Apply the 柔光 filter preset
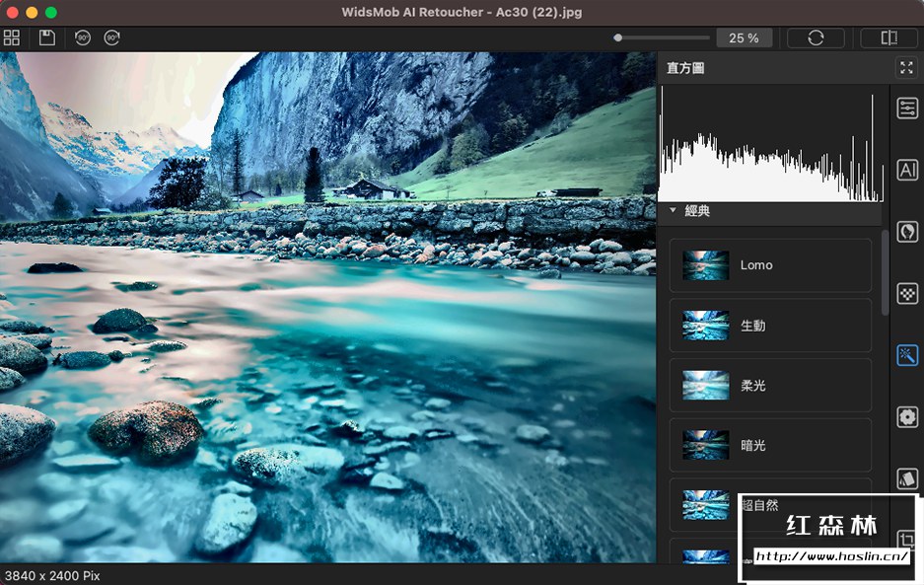The height and width of the screenshot is (585, 924). tap(770, 386)
